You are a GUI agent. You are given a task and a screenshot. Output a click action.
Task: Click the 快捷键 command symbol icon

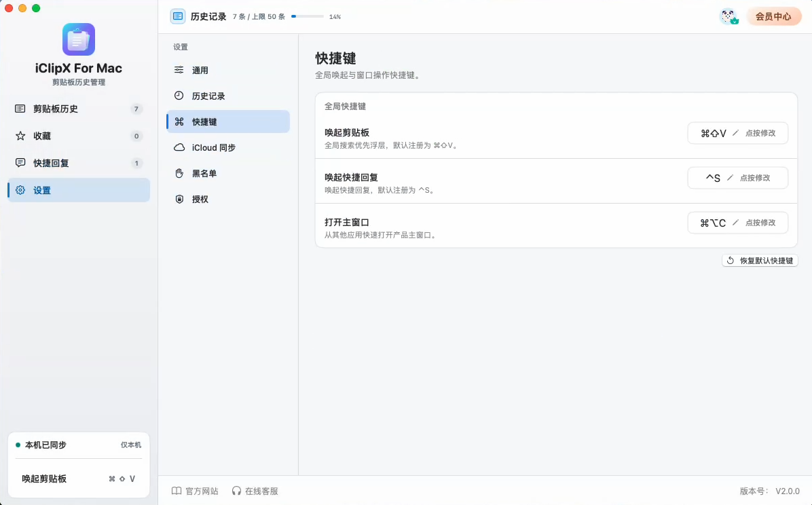pos(179,121)
